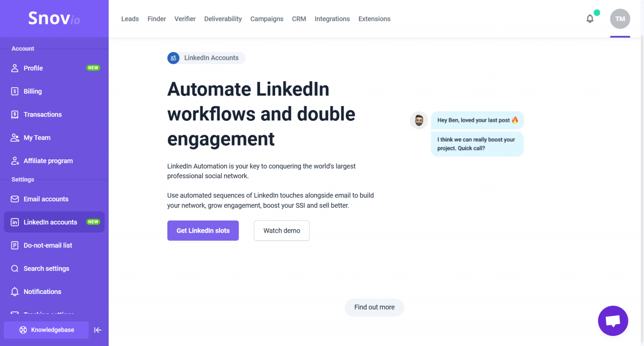Click the LinkedIn Accounts badge icon
This screenshot has height=346, width=644.
tap(173, 58)
